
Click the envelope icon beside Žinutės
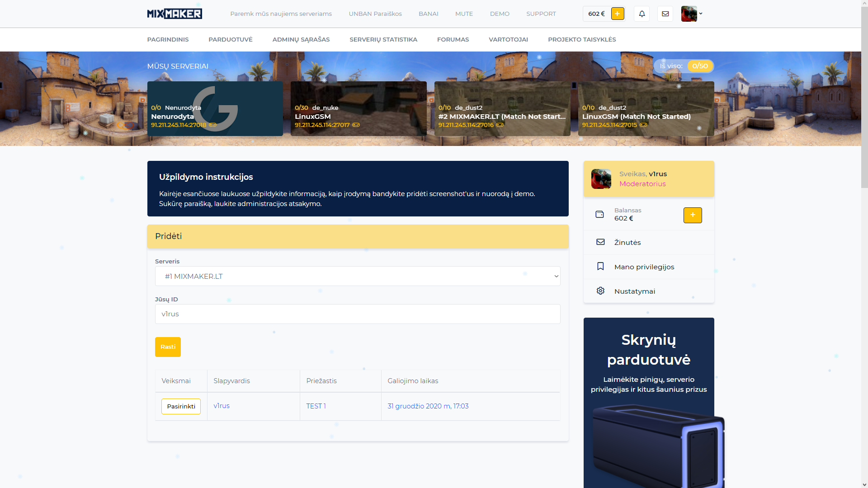tap(600, 242)
